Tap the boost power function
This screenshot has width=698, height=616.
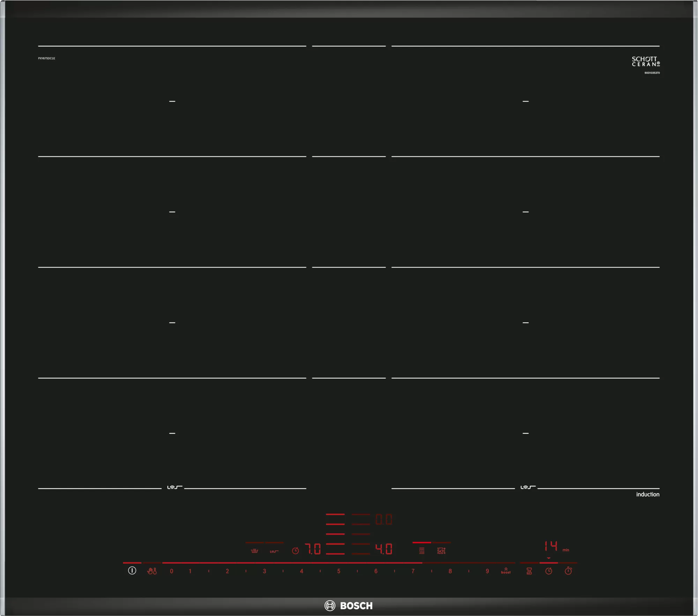pos(506,571)
